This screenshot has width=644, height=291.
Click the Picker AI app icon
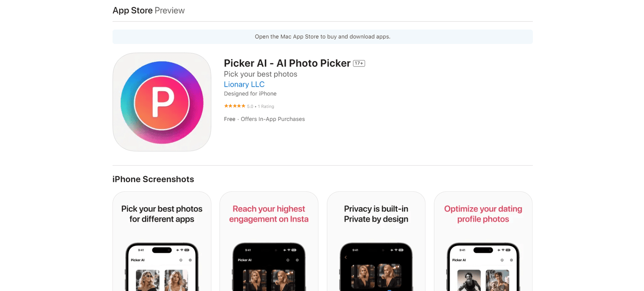162,102
